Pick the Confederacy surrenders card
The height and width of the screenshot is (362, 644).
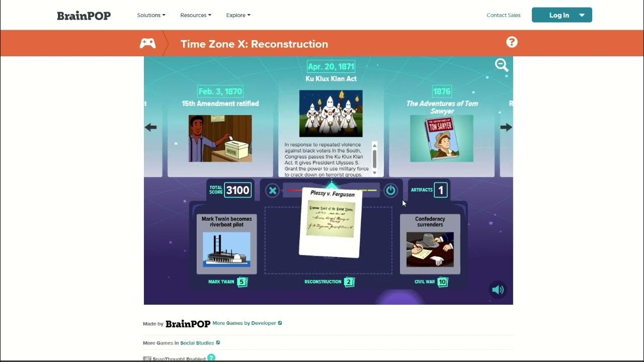pos(430,244)
